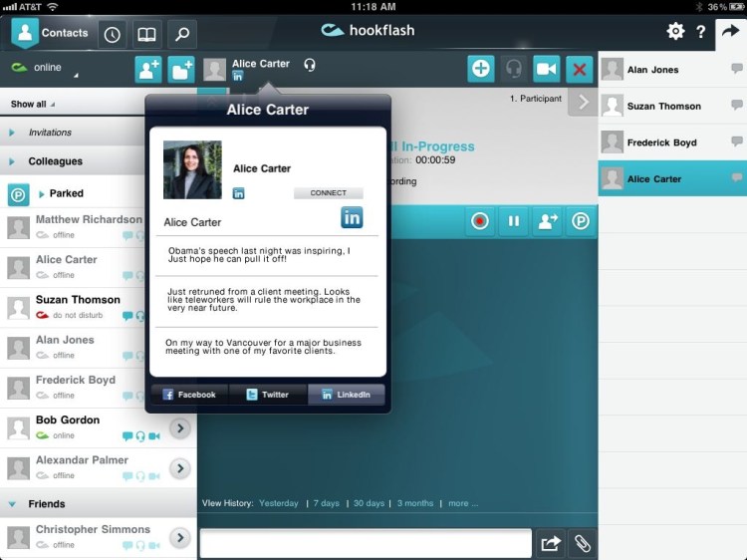Screen dimensions: 747x560
Task: Open Christopher Simmons details chevron
Action: (x=180, y=538)
